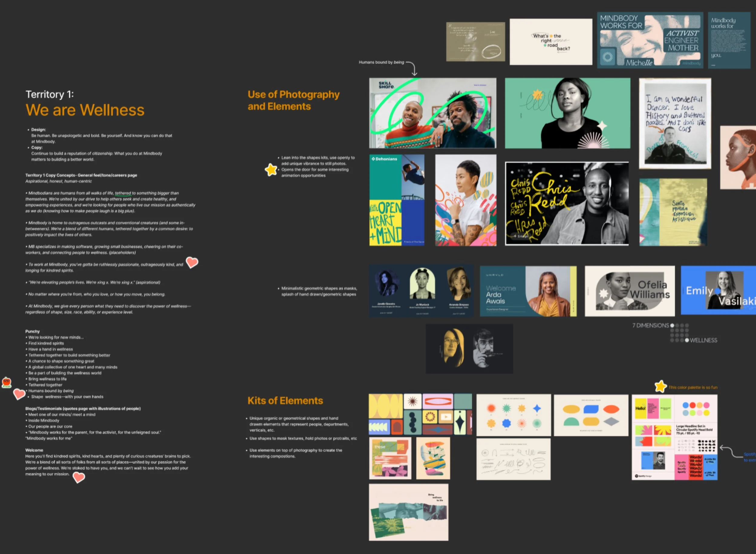Select the star sticker by the color palette comment

[x=660, y=386]
